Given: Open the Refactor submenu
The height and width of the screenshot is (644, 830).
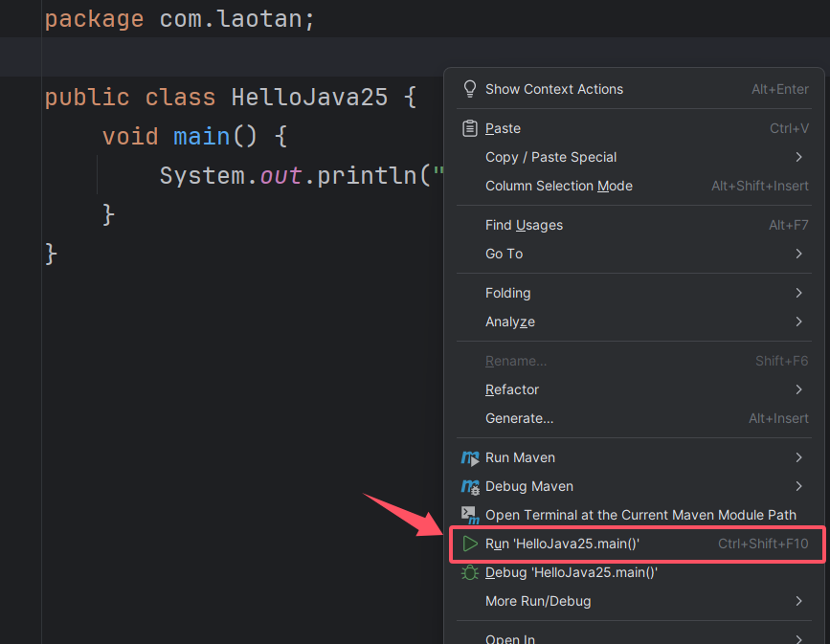Looking at the screenshot, I should 634,389.
